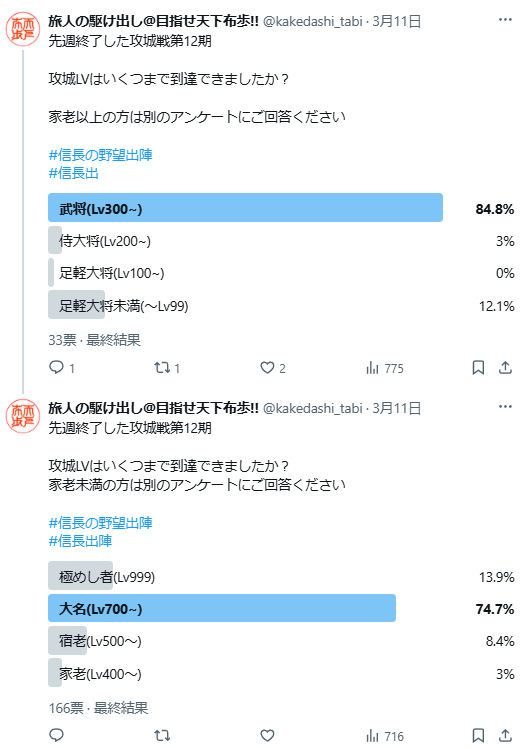The height and width of the screenshot is (749, 524).
Task: Open more options on second tweet
Action: (x=505, y=407)
